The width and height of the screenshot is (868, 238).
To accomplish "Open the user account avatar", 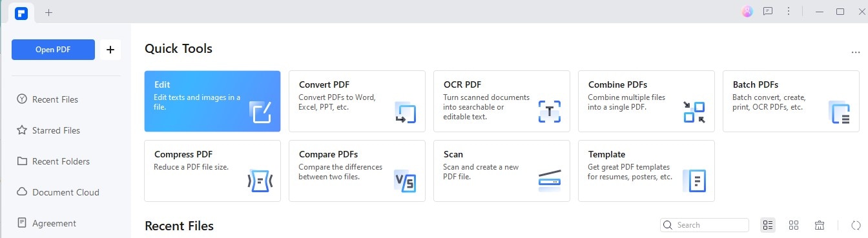I will (747, 11).
